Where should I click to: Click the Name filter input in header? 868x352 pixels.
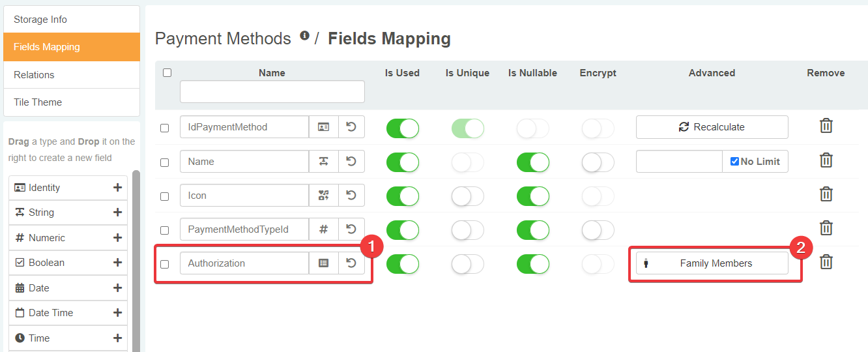point(272,92)
